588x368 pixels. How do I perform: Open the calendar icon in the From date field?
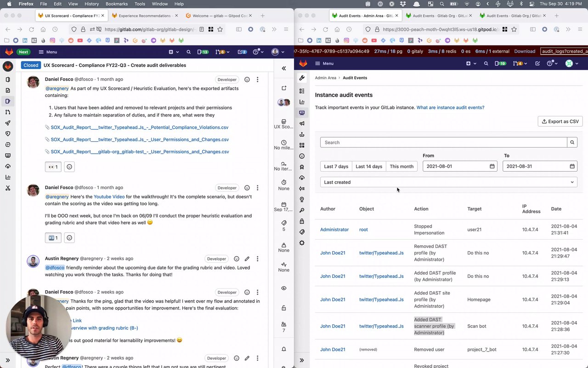point(492,166)
